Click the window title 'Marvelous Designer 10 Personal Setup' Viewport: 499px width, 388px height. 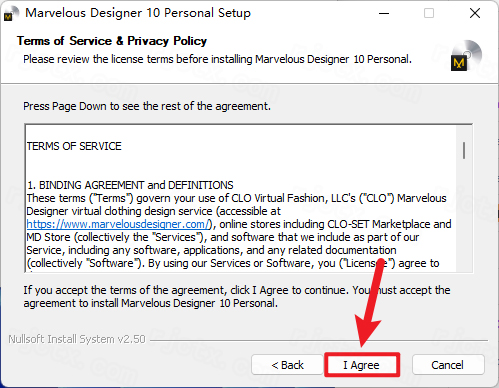point(138,13)
